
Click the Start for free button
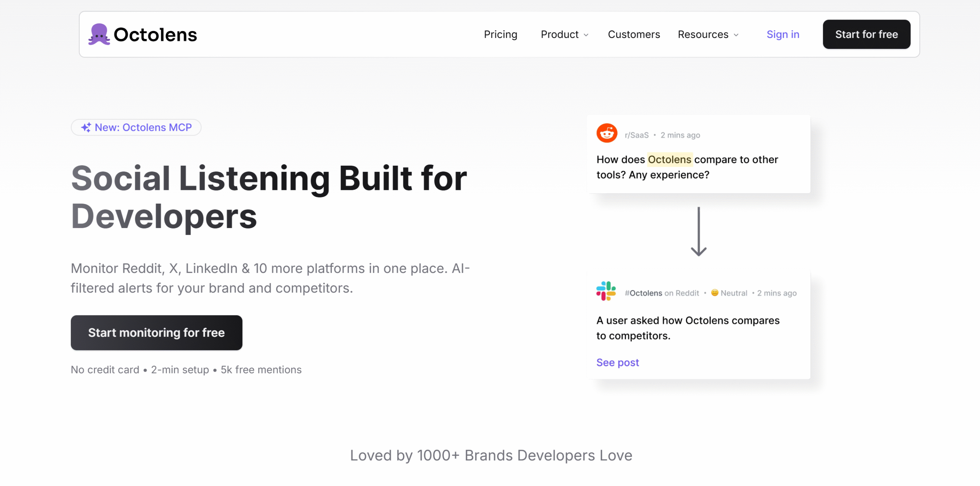(x=866, y=34)
